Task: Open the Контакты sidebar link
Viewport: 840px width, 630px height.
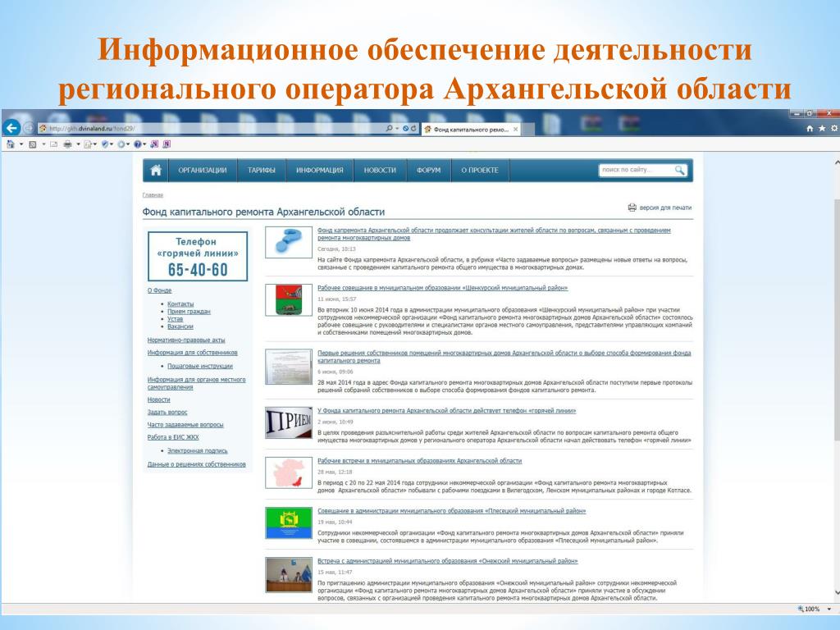Action: click(180, 304)
